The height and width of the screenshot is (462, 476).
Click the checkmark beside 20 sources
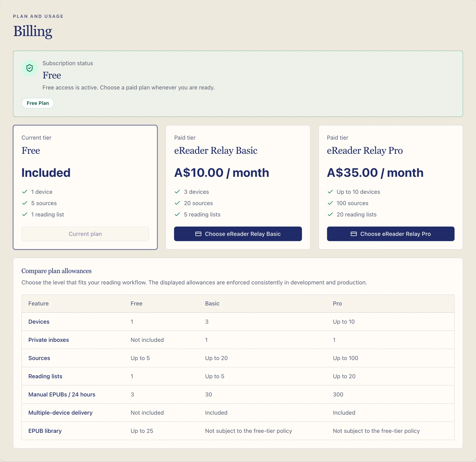[177, 203]
